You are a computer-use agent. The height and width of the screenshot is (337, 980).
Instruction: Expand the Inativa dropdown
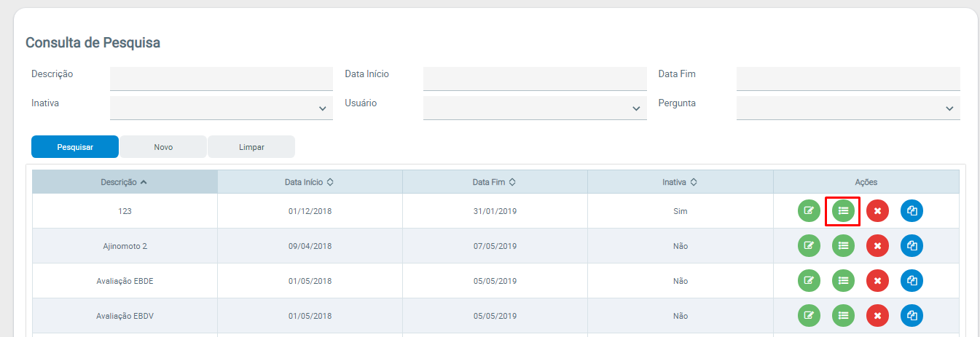pyautogui.click(x=221, y=108)
